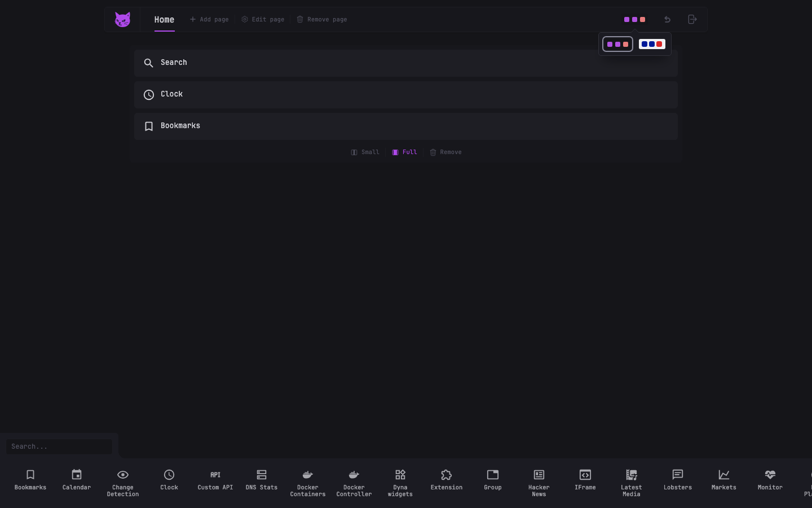The image size is (812, 508).
Task: Choose the blue and red light theme swatch
Action: click(x=652, y=44)
